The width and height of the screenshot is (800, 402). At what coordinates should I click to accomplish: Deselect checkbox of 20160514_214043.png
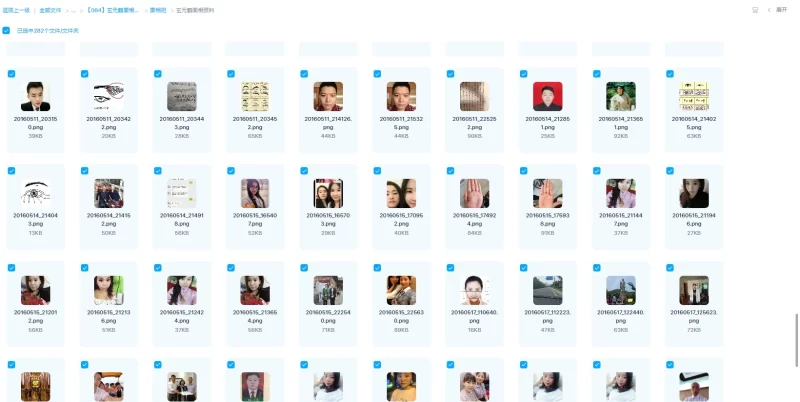pos(12,171)
